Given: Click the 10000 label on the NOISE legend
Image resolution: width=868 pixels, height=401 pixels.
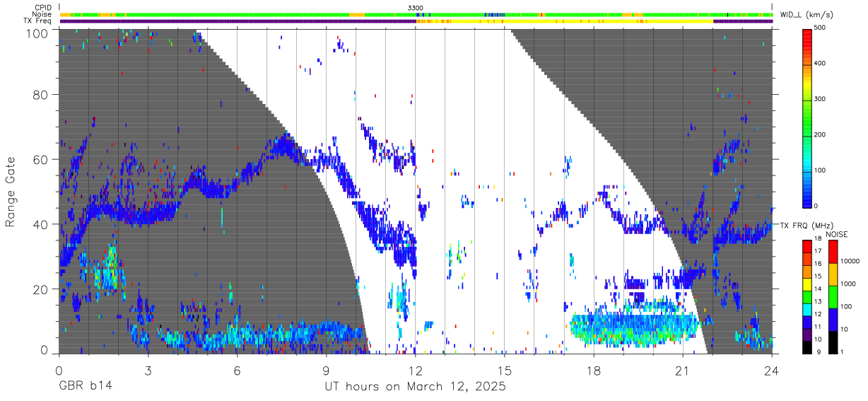Looking at the screenshot, I should pos(851,261).
